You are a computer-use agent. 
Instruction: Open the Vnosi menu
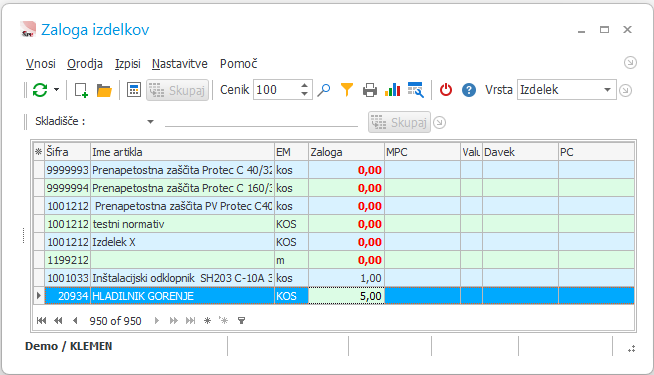coord(40,64)
